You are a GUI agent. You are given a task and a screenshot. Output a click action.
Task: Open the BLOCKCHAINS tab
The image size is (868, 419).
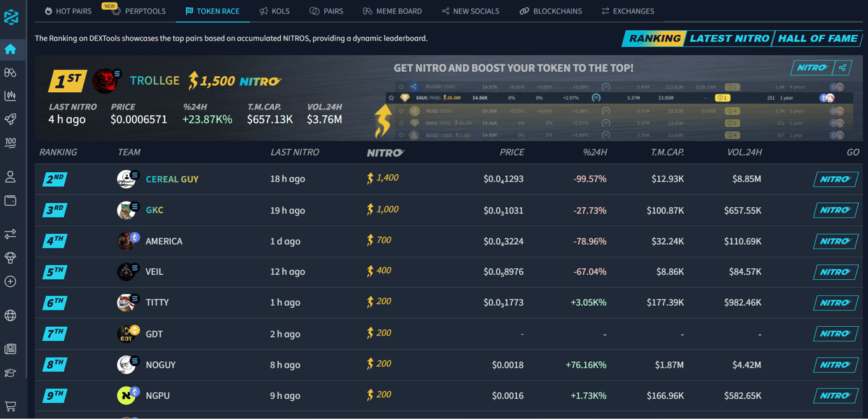pyautogui.click(x=550, y=11)
